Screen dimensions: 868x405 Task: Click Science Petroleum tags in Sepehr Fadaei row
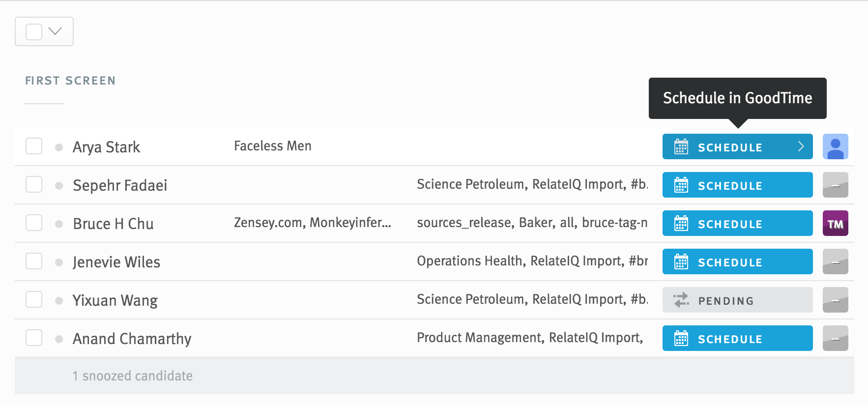532,184
